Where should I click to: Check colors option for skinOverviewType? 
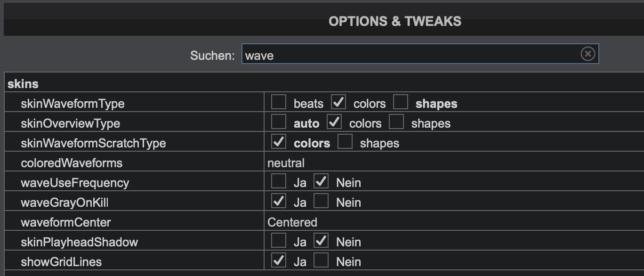click(x=334, y=122)
